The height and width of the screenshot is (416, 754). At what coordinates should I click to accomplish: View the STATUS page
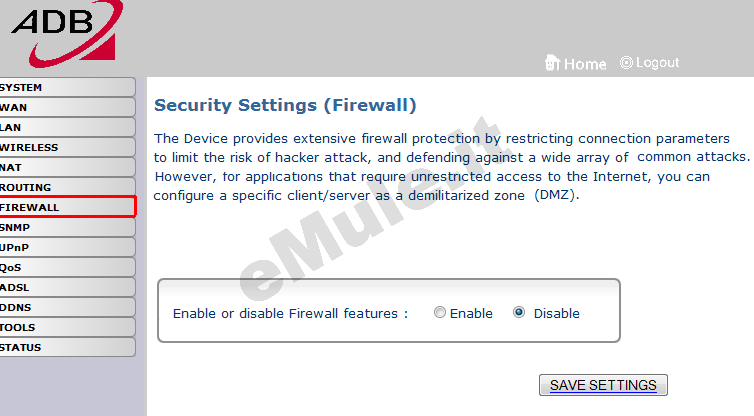67,347
